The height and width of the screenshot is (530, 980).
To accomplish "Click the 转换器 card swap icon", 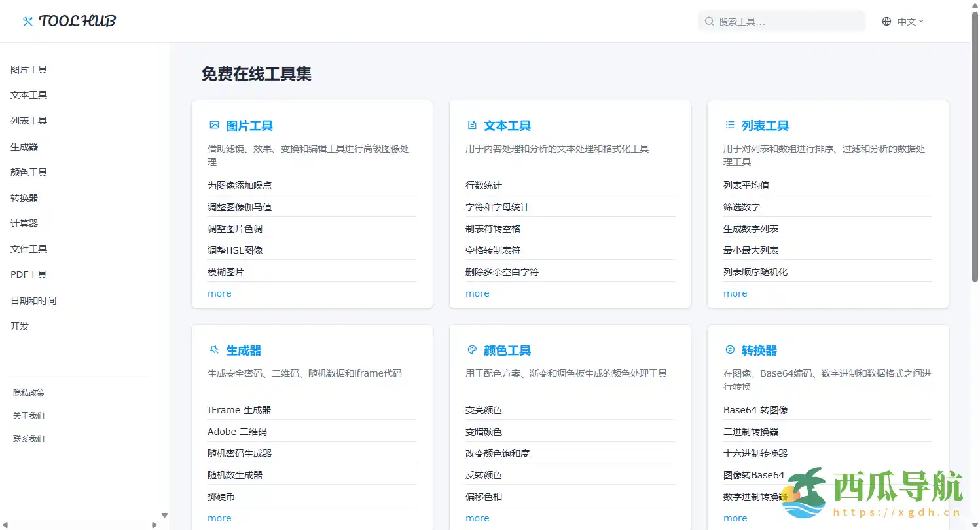I will 730,350.
